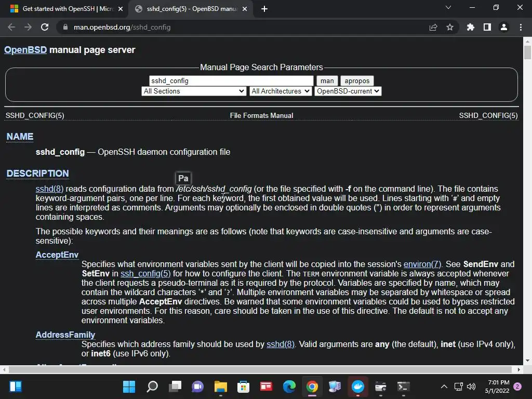Image resolution: width=532 pixels, height=399 pixels.
Task: Open the AddressFamily keyword anchor
Action: tap(65, 335)
